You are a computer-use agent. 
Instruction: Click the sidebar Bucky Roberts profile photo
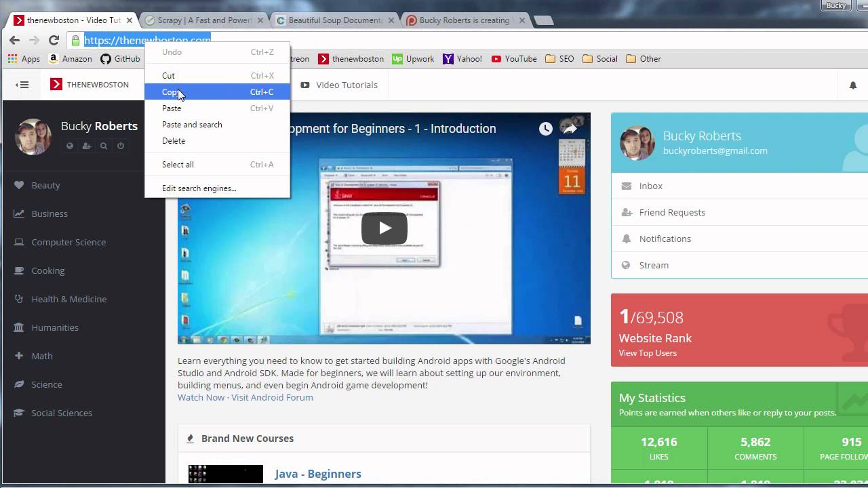(33, 136)
